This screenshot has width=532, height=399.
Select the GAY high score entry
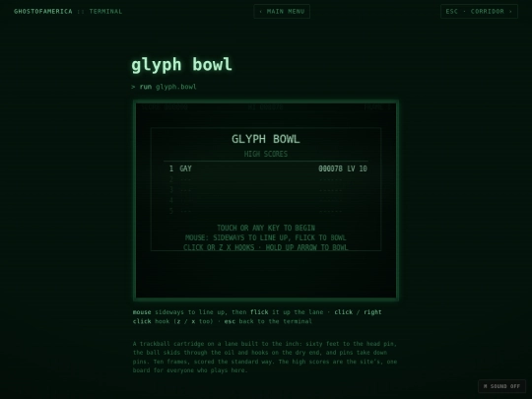268,168
